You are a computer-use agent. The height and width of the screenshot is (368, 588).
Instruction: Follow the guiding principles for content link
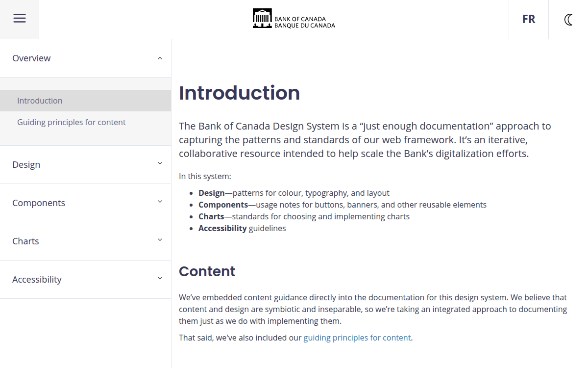pos(357,338)
